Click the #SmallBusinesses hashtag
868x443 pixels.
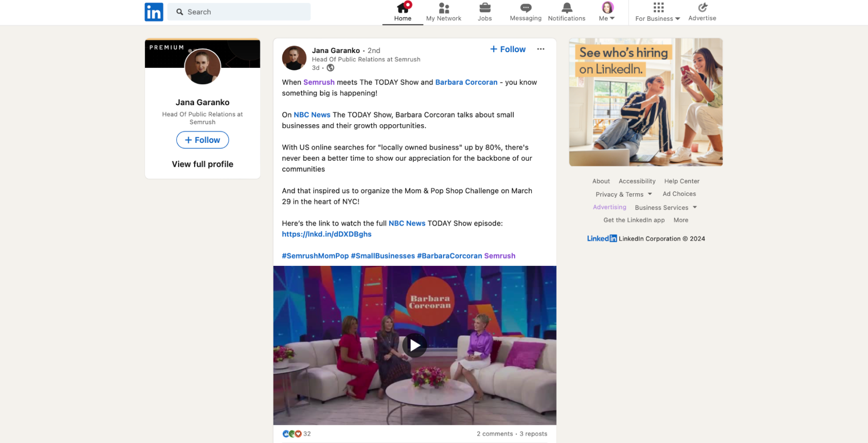[383, 256]
